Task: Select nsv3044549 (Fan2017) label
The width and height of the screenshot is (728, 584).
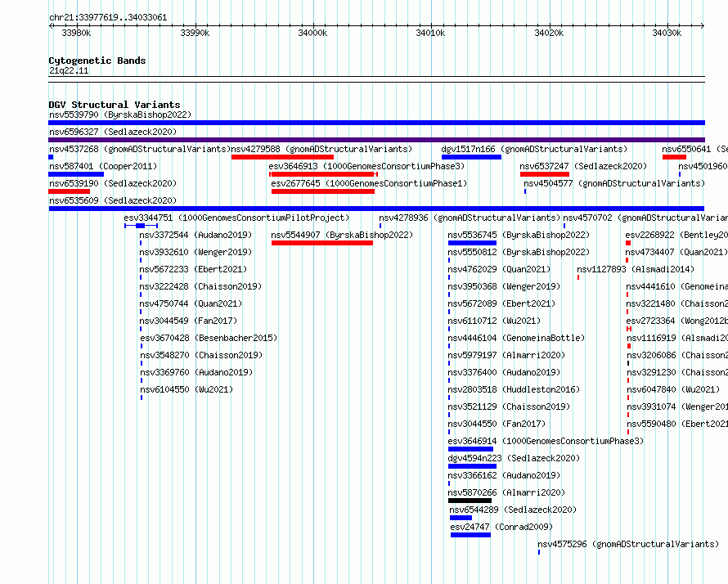Action: tap(188, 321)
